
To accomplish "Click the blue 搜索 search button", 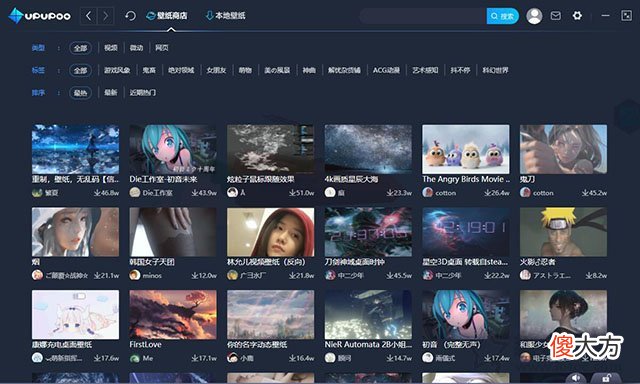I will click(x=502, y=16).
